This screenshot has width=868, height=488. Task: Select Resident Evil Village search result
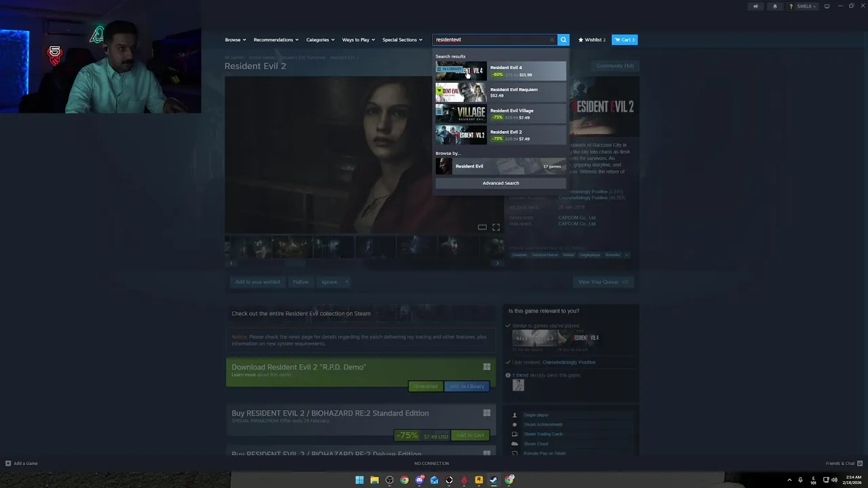500,114
